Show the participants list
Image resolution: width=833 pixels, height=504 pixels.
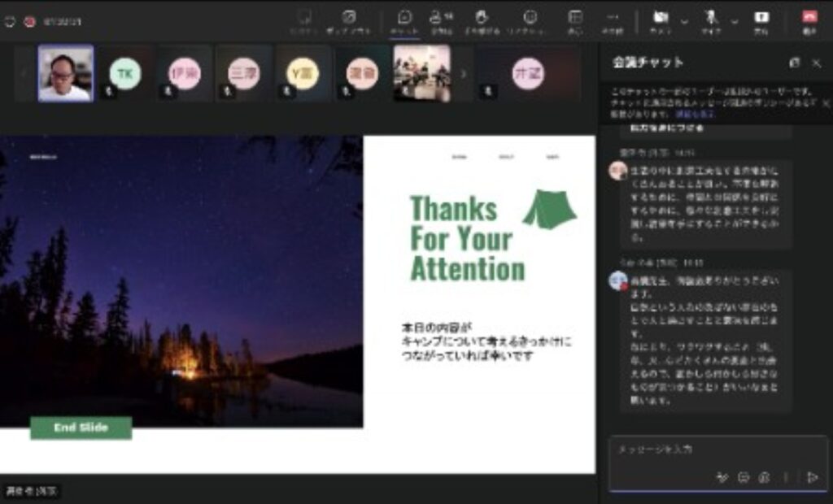(x=440, y=20)
